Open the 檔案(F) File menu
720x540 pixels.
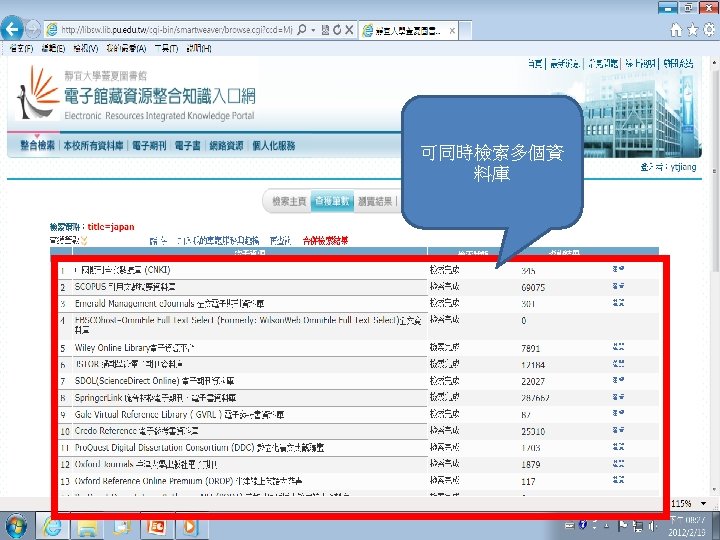[x=21, y=48]
